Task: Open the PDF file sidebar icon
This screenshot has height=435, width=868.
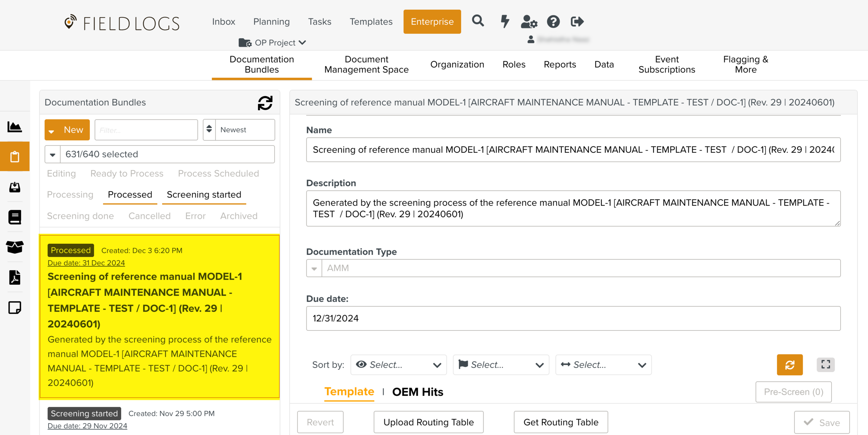Action: point(15,278)
